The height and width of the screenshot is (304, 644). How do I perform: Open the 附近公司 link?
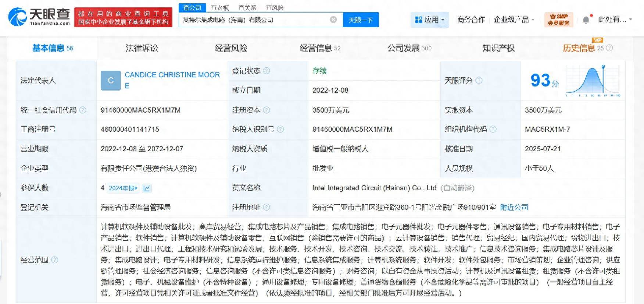click(514, 207)
